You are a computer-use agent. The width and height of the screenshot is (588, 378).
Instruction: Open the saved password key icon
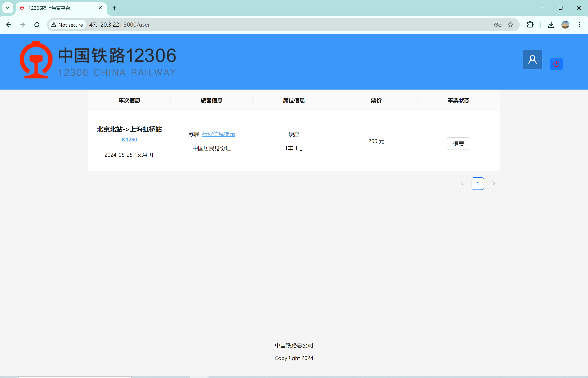(x=498, y=25)
